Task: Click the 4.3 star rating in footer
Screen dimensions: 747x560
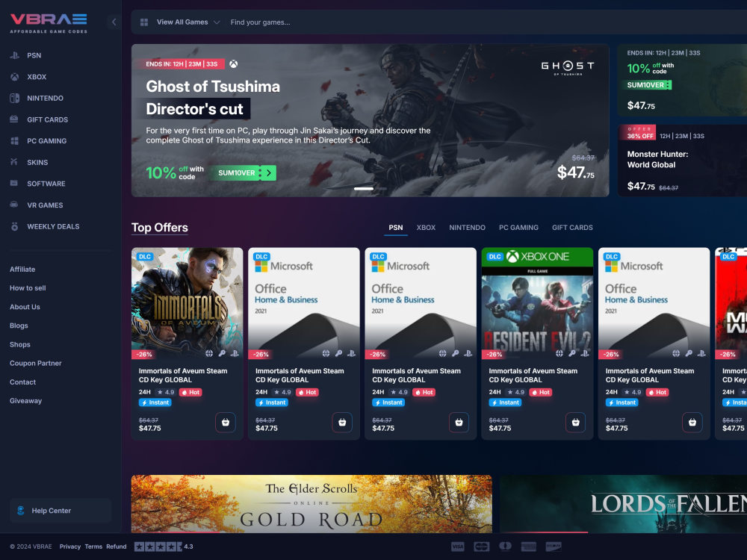Action: (164, 547)
